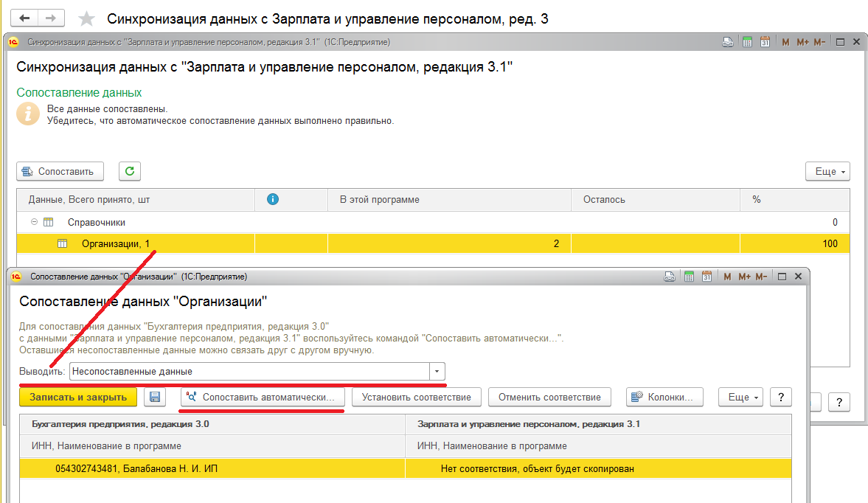The height and width of the screenshot is (503, 868).
Task: Click the forward navigation arrow
Action: point(50,18)
